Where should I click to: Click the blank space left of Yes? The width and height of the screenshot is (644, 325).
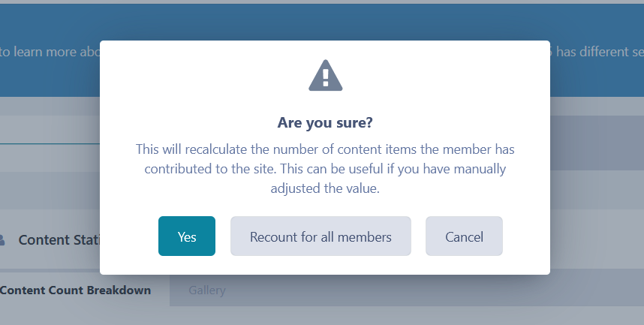129,236
